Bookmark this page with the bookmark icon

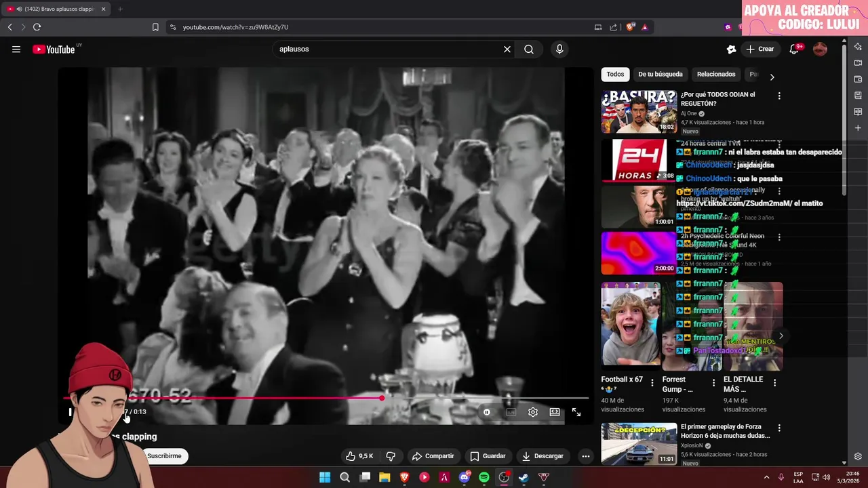coord(155,27)
